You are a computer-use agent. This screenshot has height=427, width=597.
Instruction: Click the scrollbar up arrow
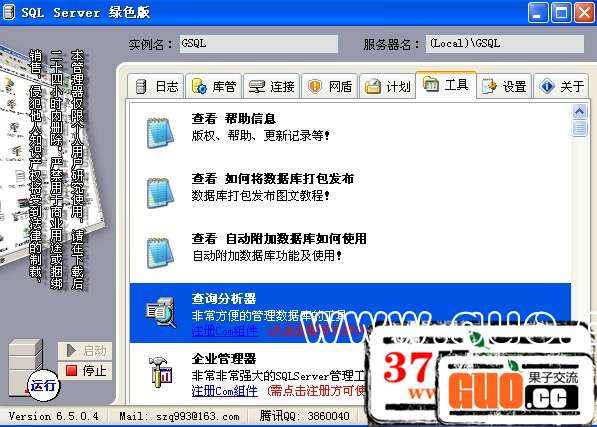[x=579, y=111]
